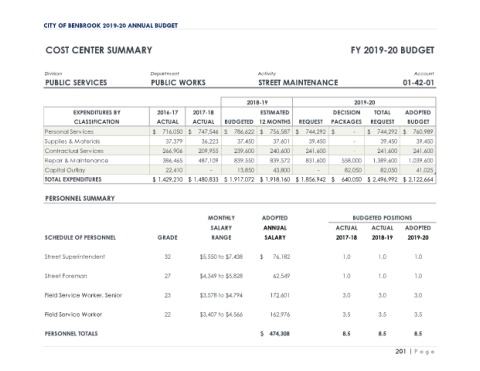
Task: Select the 'ESTIMATED 12 MONTHS' column header
Action: click(275, 117)
